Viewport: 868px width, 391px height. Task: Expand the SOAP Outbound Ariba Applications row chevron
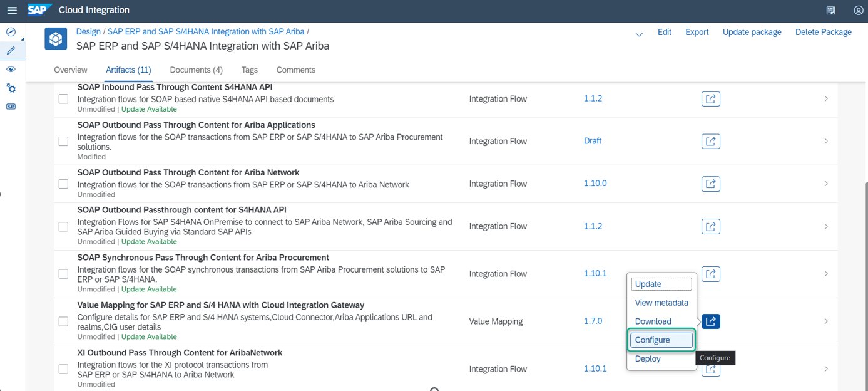pyautogui.click(x=826, y=141)
